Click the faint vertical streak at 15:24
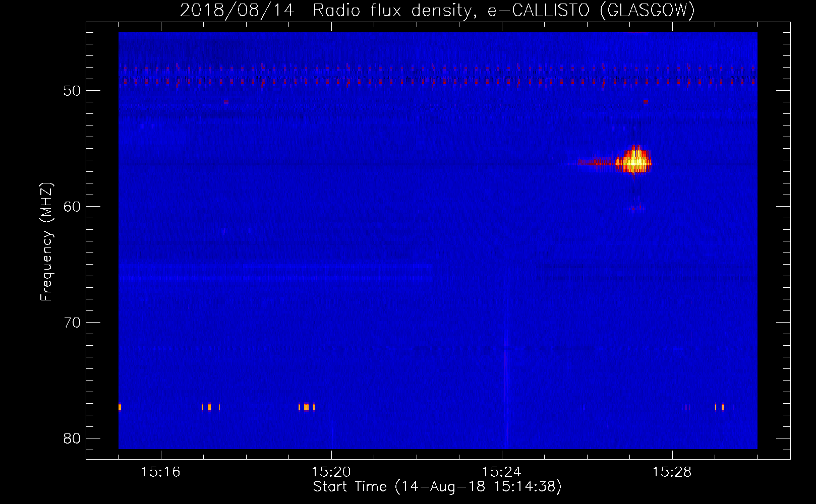 pos(506,388)
